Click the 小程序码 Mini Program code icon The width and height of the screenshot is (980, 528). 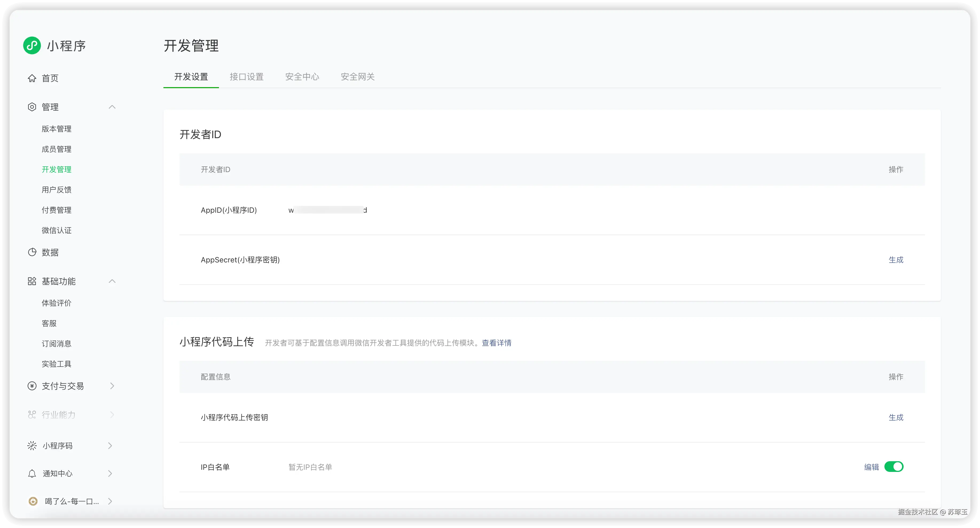(x=32, y=445)
